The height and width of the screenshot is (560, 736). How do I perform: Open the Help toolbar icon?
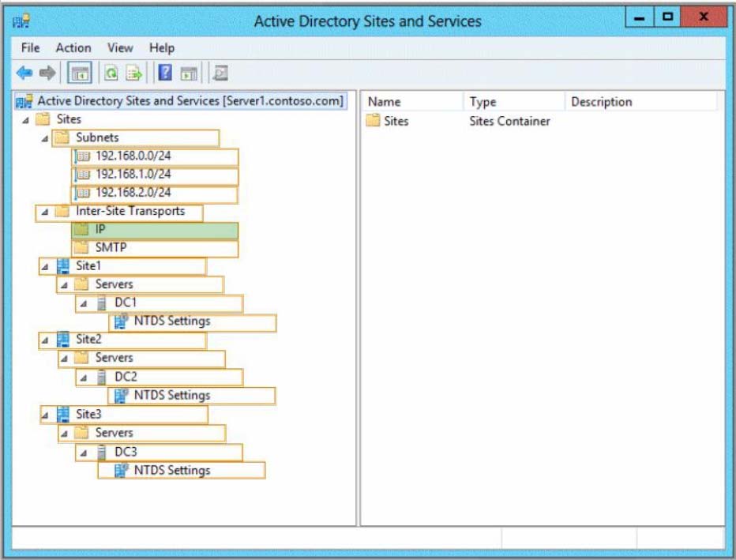pos(166,73)
